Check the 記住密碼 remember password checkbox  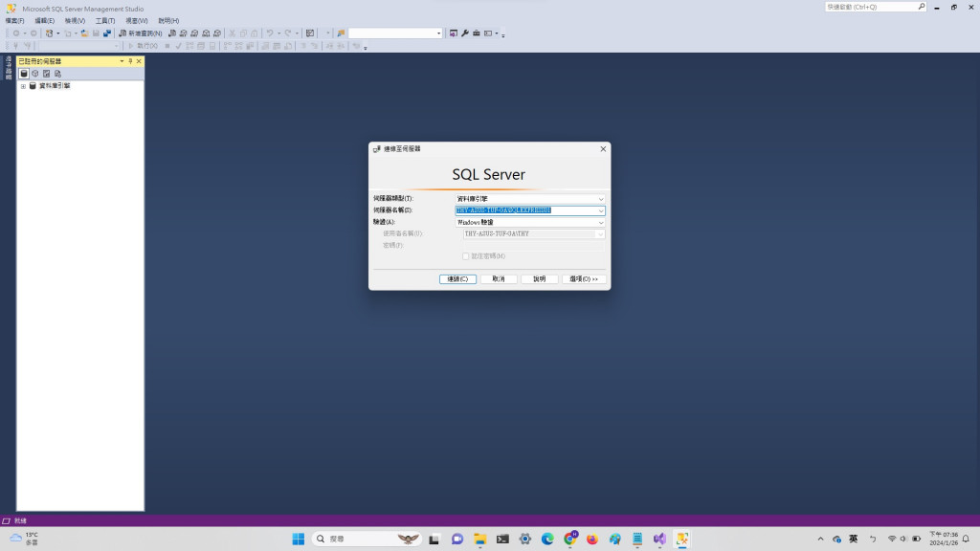coord(466,256)
